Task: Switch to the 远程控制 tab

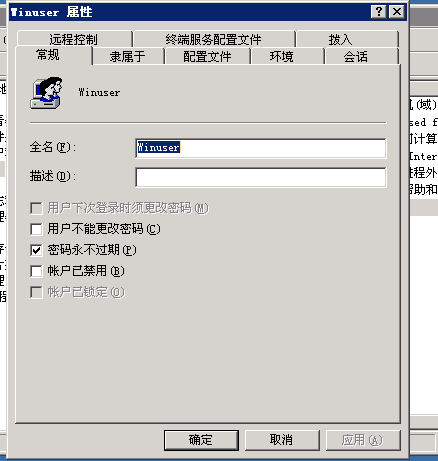Action: tap(74, 39)
